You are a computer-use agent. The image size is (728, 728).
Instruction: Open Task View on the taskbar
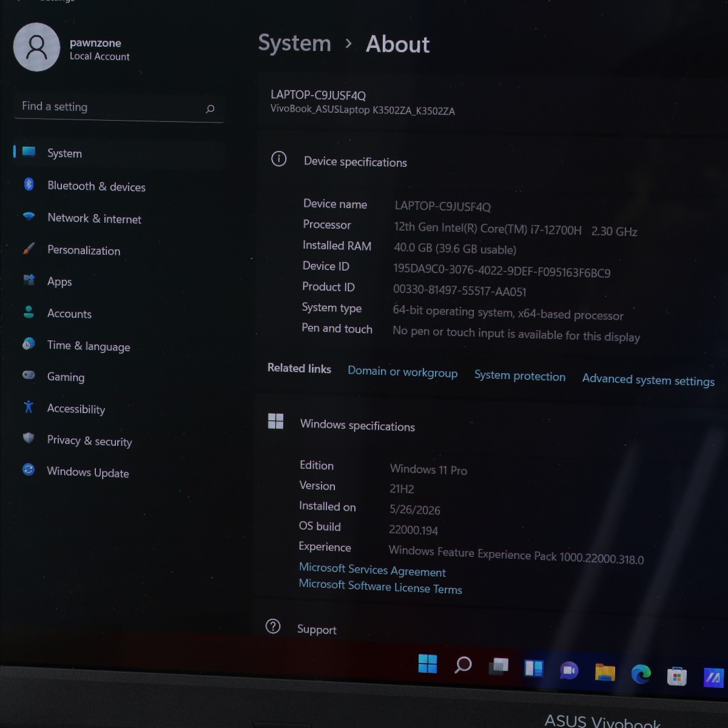(499, 667)
